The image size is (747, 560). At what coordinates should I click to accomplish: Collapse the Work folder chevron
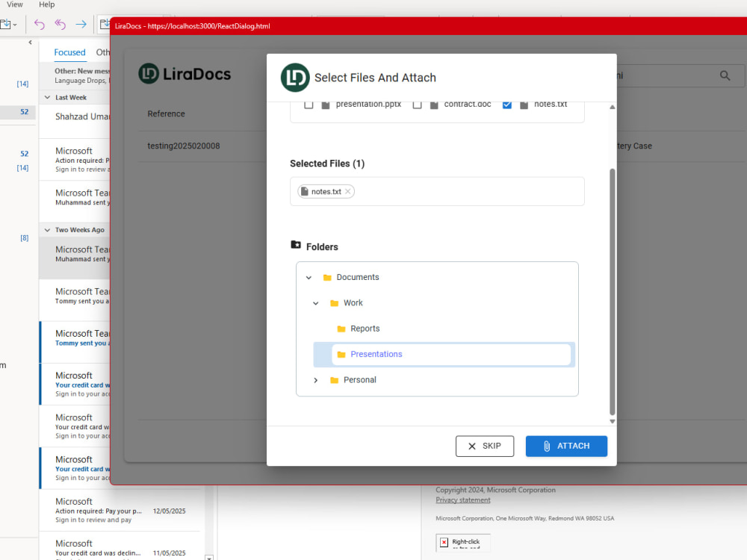(x=316, y=303)
